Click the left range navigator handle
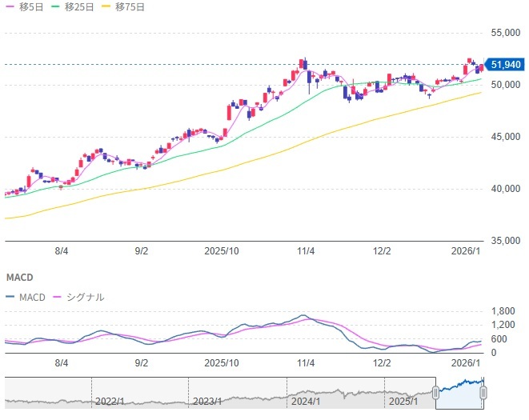 [435, 393]
